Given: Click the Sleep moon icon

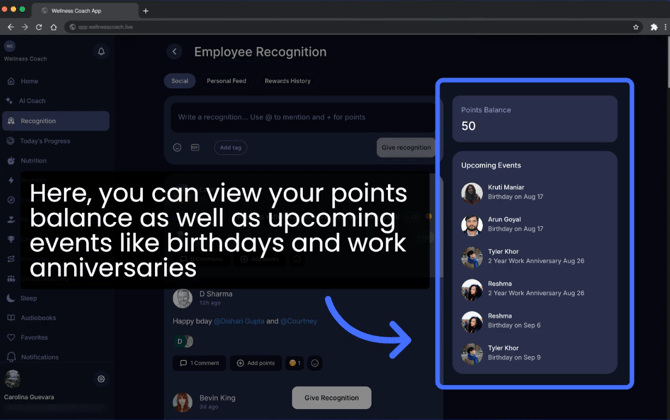Looking at the screenshot, I should click(x=11, y=298).
